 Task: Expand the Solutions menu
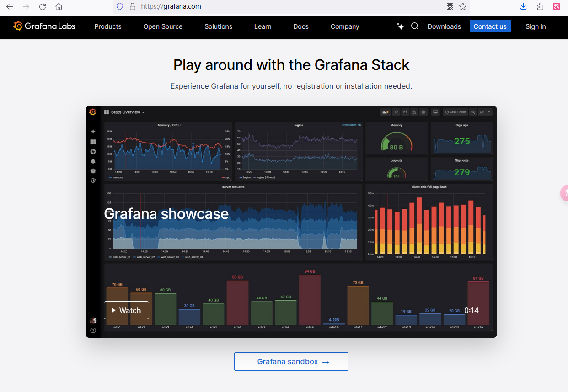pyautogui.click(x=218, y=26)
